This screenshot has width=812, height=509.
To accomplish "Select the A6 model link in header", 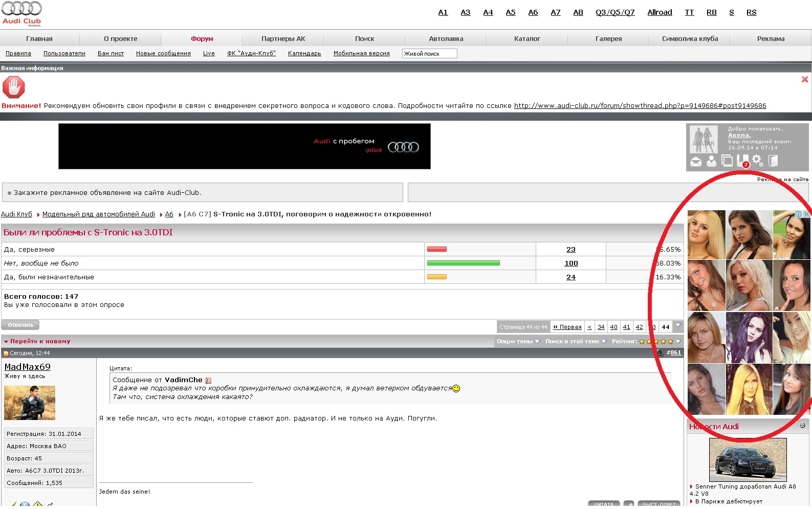I will pos(533,12).
